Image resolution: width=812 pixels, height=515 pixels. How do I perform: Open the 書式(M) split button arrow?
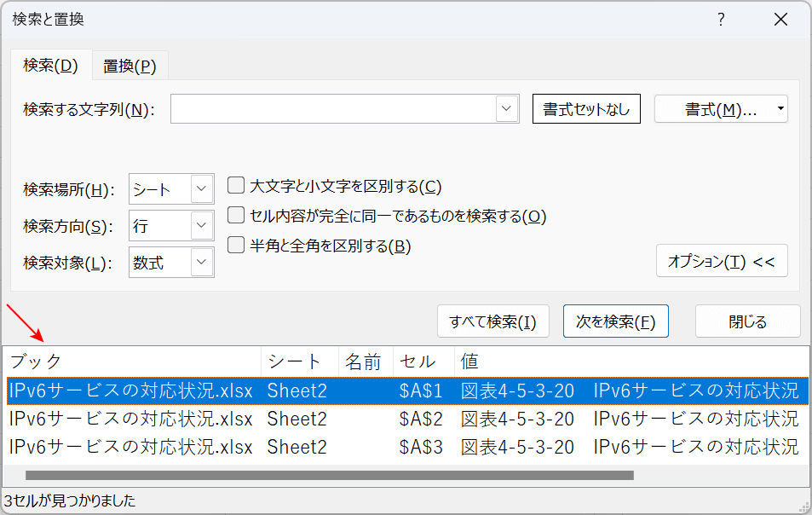(780, 109)
